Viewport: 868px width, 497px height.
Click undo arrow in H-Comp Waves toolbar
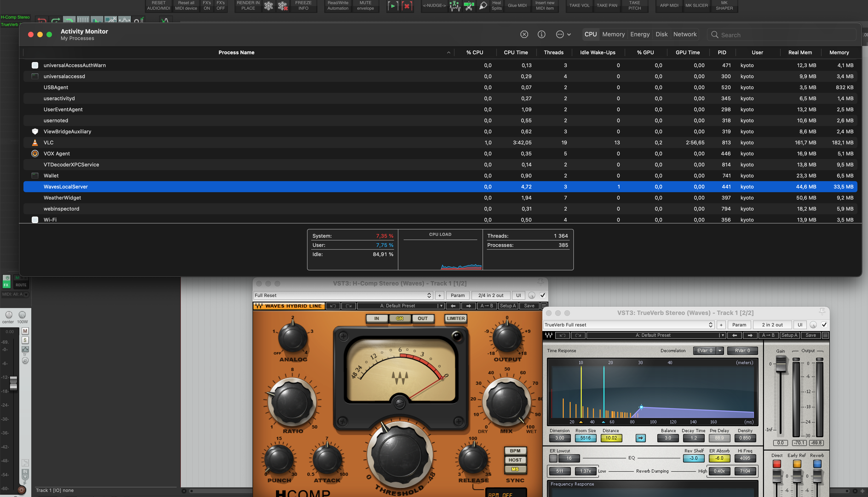point(333,306)
